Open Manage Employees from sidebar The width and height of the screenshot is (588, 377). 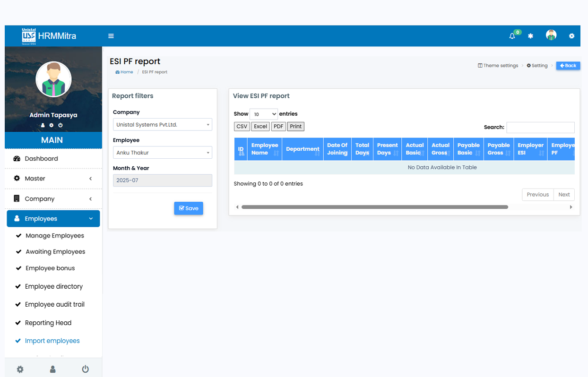coord(55,236)
